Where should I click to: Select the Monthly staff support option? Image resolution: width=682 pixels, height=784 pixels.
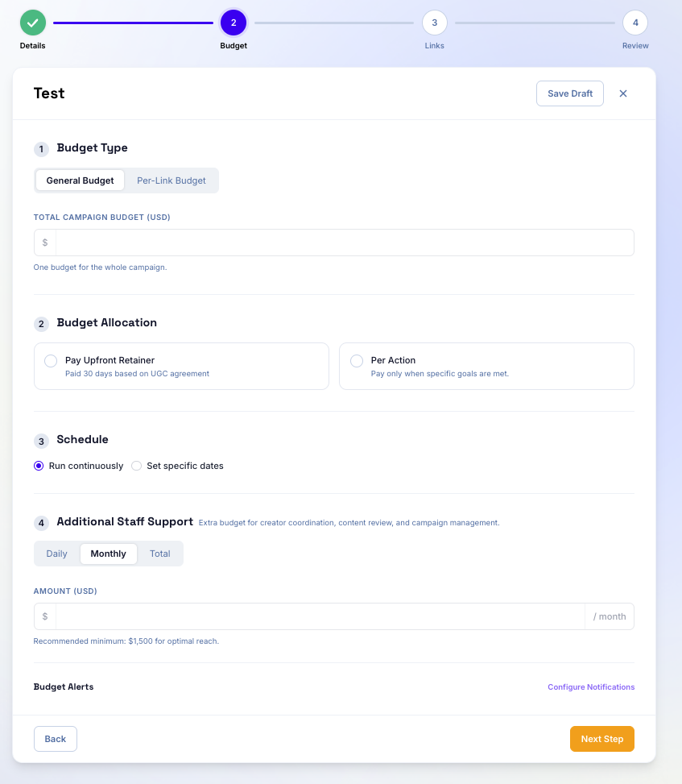point(109,554)
